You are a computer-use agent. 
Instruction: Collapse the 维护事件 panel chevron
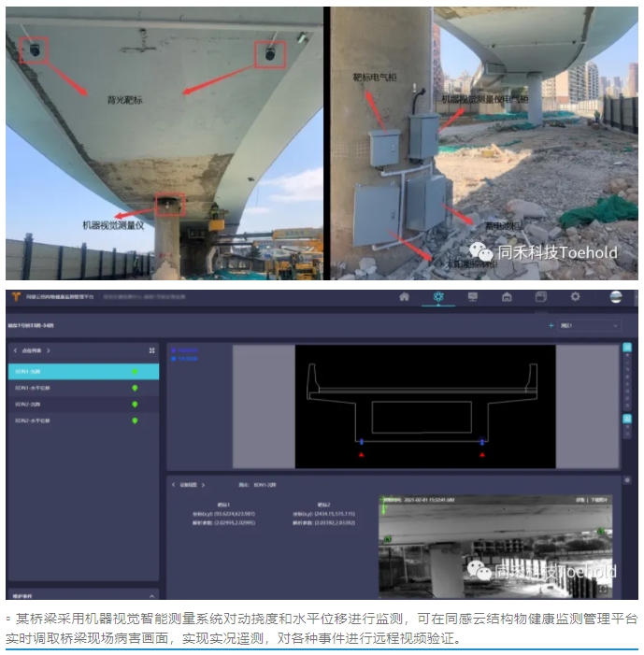[152, 594]
